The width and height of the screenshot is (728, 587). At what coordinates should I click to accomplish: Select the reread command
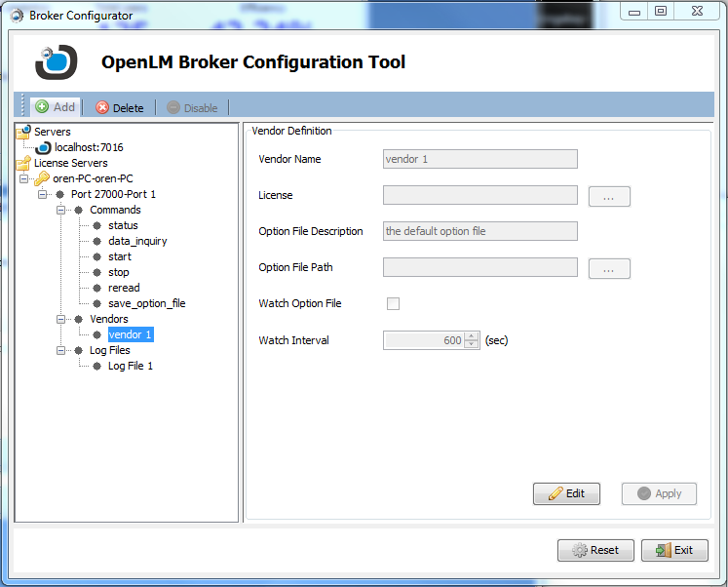point(124,288)
